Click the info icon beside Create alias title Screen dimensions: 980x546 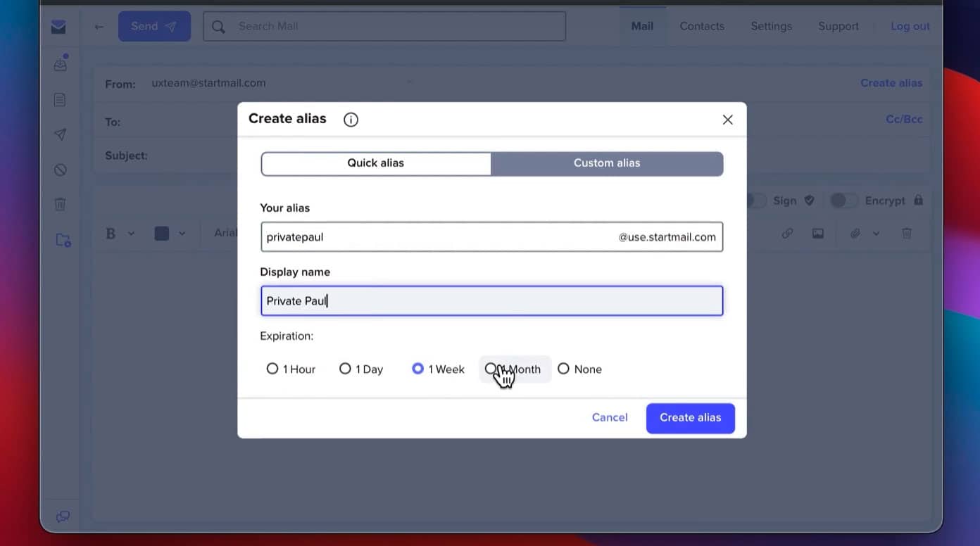tap(351, 120)
